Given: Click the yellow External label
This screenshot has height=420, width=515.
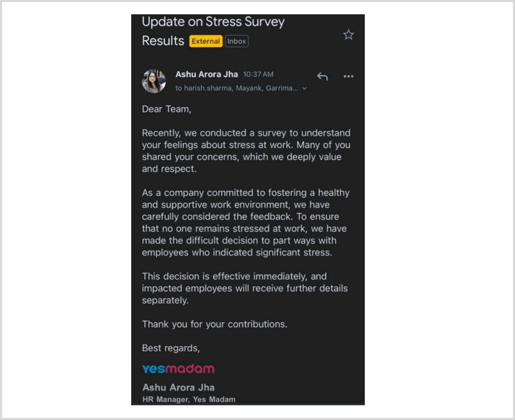Looking at the screenshot, I should tap(206, 41).
